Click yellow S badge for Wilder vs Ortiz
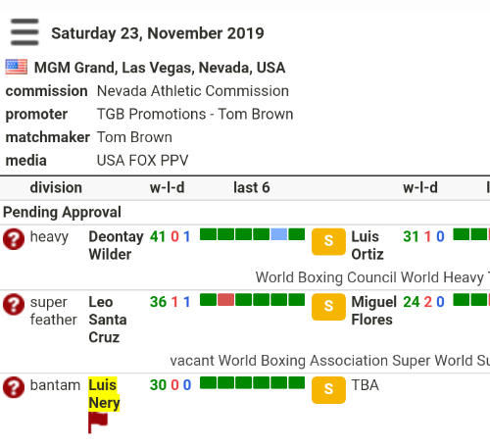The width and height of the screenshot is (490, 448). coord(328,241)
